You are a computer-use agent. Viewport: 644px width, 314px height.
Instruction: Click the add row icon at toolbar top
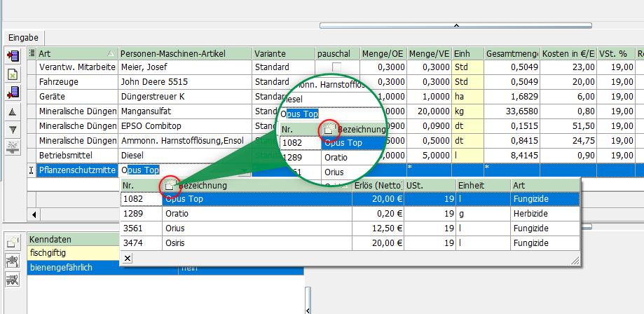(13, 56)
